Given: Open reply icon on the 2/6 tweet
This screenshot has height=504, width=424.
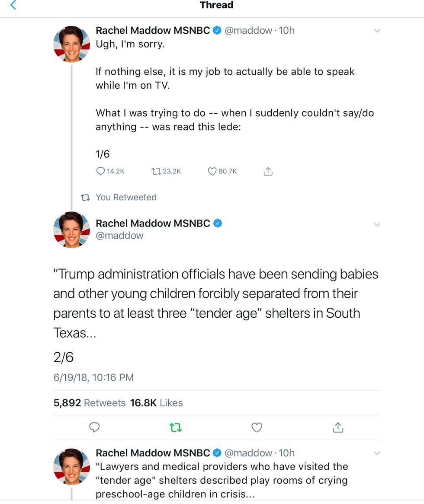Looking at the screenshot, I should (x=94, y=427).
